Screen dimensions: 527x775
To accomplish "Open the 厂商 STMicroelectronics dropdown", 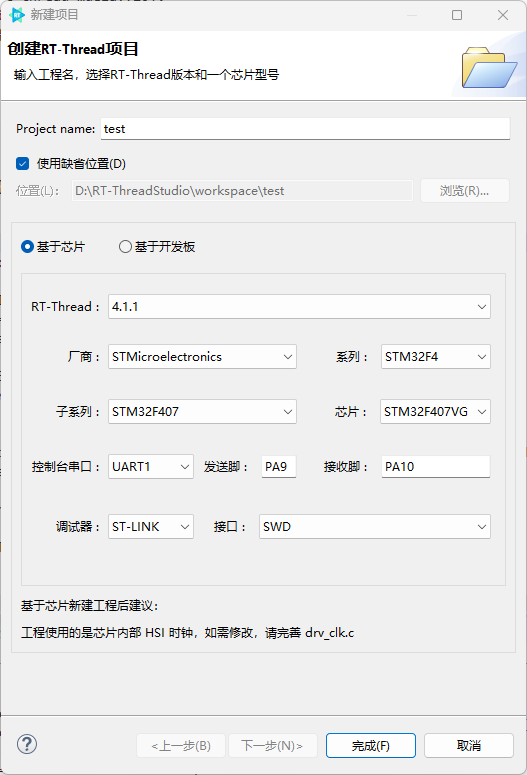I will [202, 356].
